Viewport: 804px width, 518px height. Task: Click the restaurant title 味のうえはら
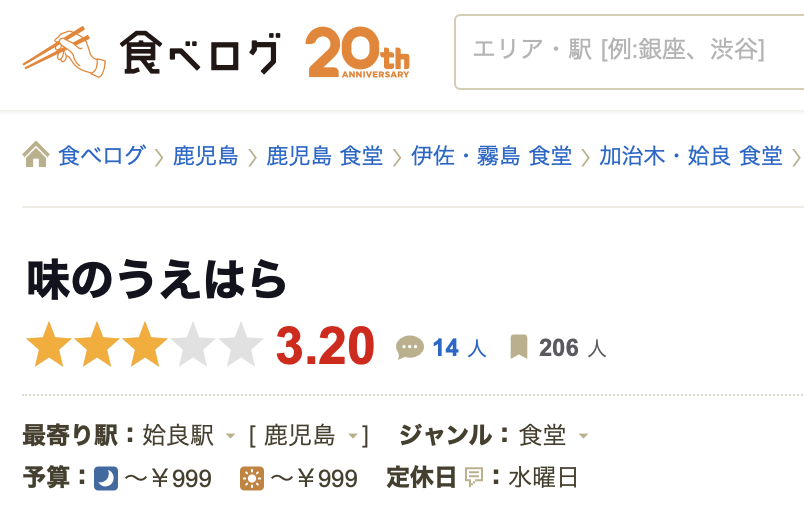point(156,280)
